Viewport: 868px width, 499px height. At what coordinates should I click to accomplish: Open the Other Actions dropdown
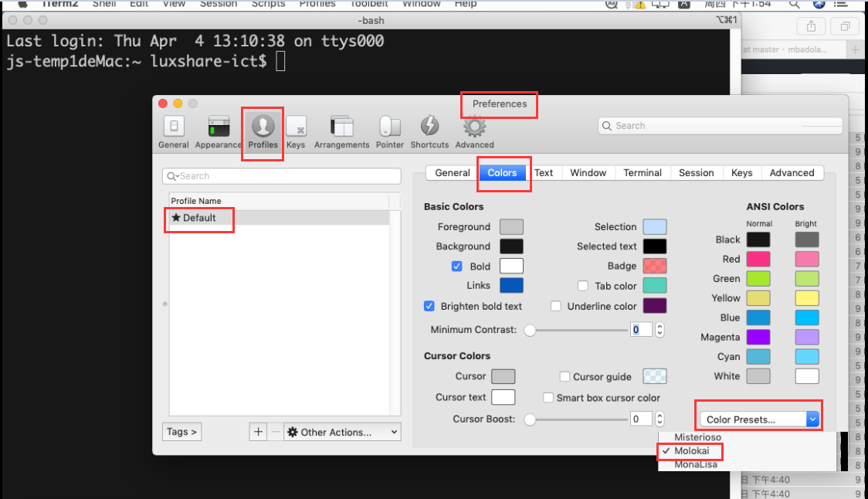tap(342, 432)
